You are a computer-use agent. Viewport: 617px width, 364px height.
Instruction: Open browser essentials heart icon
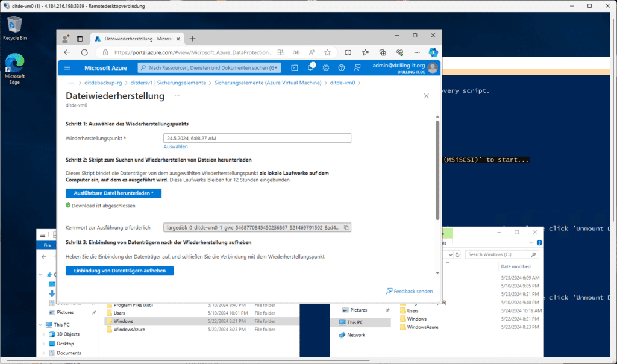pyautogui.click(x=400, y=52)
